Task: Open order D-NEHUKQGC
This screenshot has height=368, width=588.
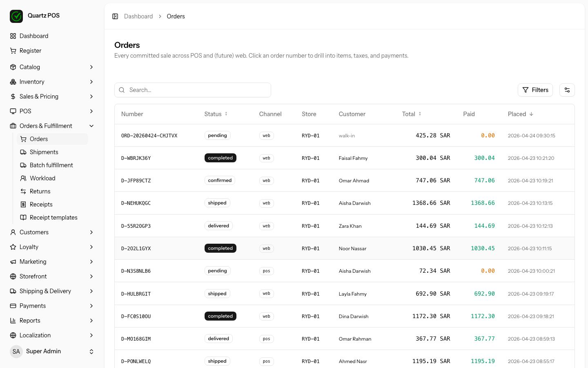Action: 136,203
